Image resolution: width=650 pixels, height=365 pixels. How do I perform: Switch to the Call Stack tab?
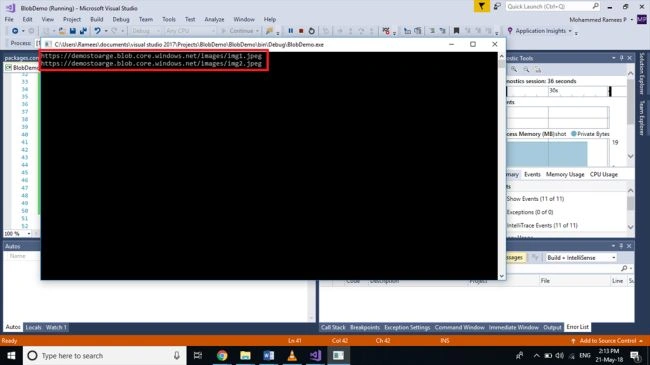(333, 327)
